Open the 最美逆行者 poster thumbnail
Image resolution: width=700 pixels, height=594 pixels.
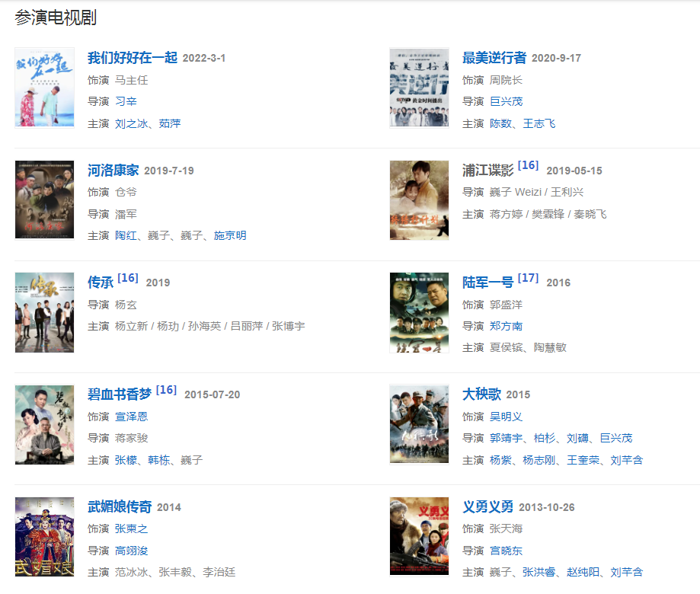[x=419, y=88]
